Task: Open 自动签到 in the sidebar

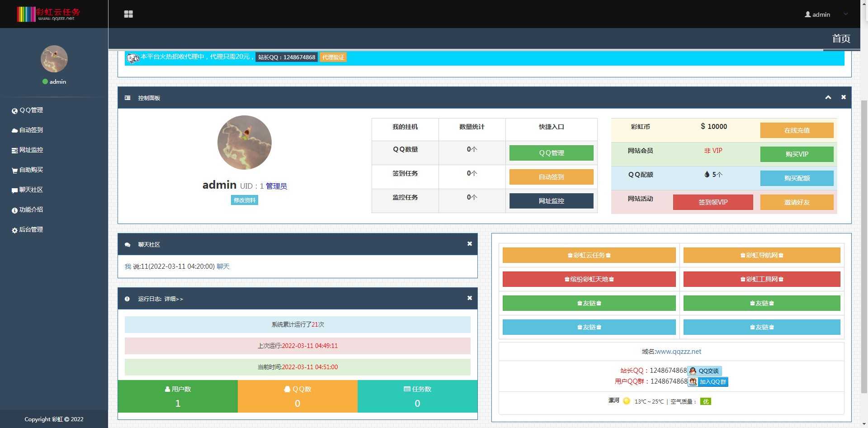Action: click(x=27, y=130)
